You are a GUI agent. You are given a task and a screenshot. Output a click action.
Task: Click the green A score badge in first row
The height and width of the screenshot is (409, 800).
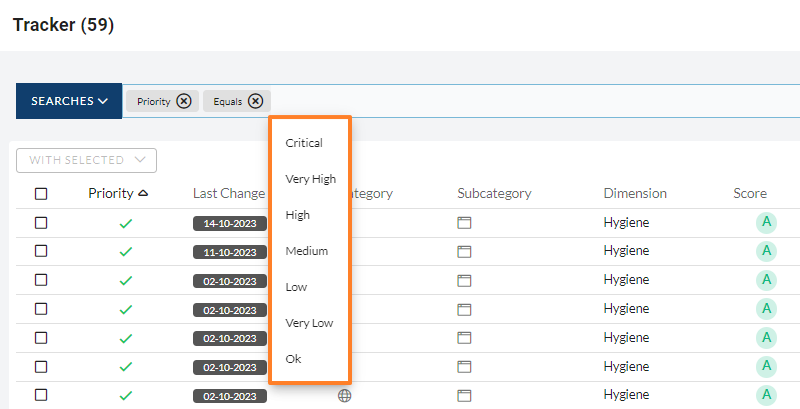[x=766, y=223]
